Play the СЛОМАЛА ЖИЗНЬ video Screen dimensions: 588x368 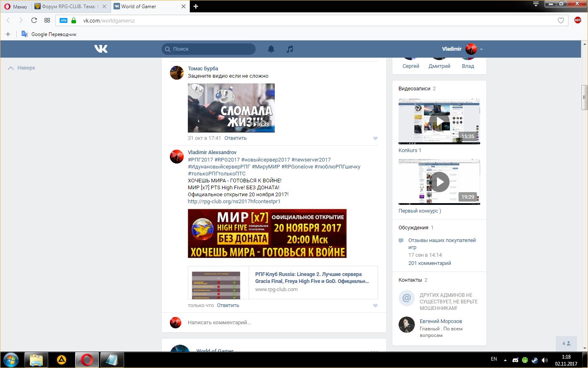pos(231,108)
